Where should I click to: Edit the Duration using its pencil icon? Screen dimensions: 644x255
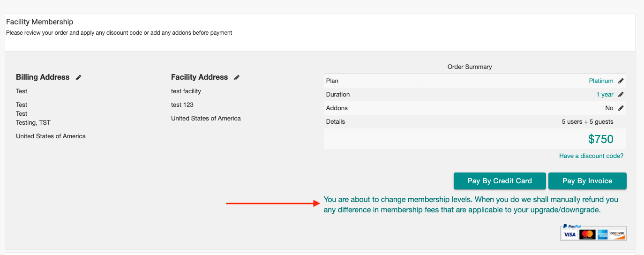(x=621, y=95)
